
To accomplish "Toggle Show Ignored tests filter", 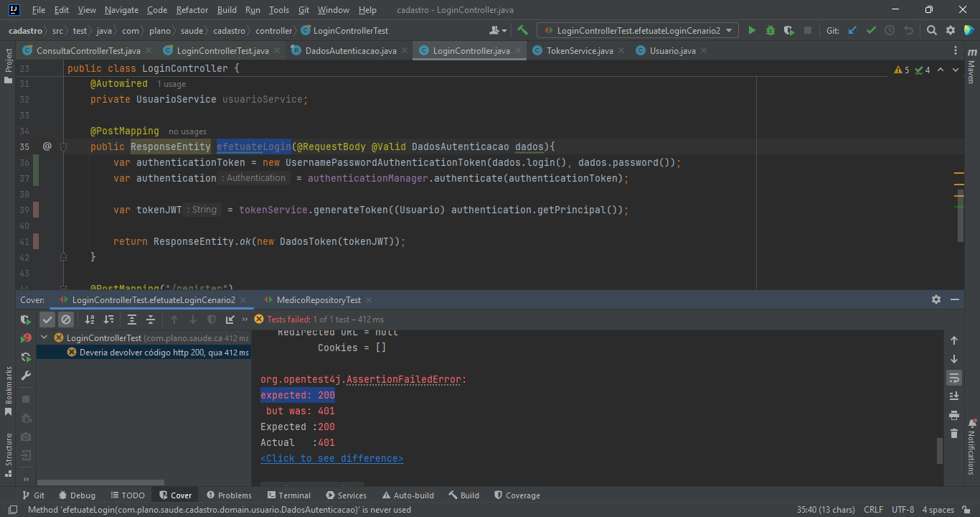I will click(x=66, y=320).
